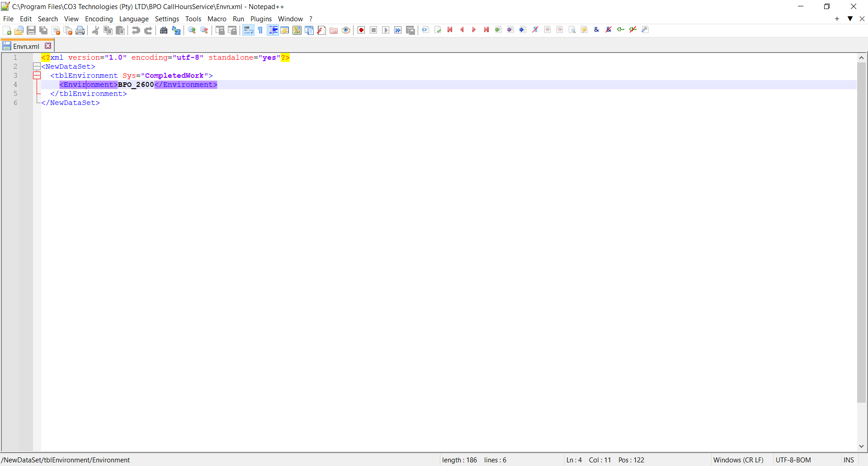
Task: Toggle file monitoring eye icon
Action: [x=346, y=30]
